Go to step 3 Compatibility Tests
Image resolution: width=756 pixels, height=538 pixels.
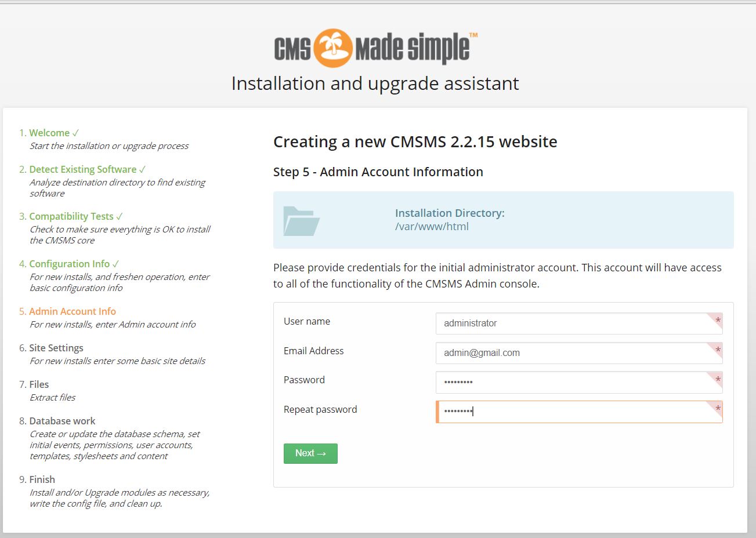pyautogui.click(x=71, y=216)
